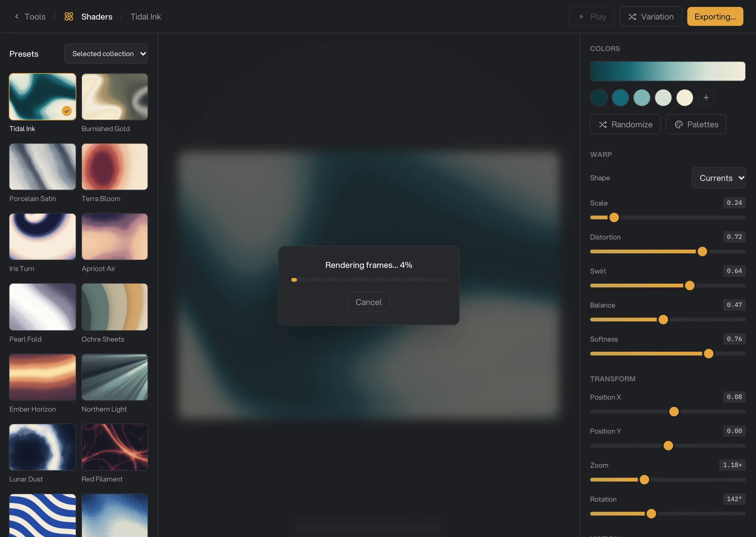
Task: Choose the Burnished Gold preset thumbnail
Action: (x=114, y=96)
